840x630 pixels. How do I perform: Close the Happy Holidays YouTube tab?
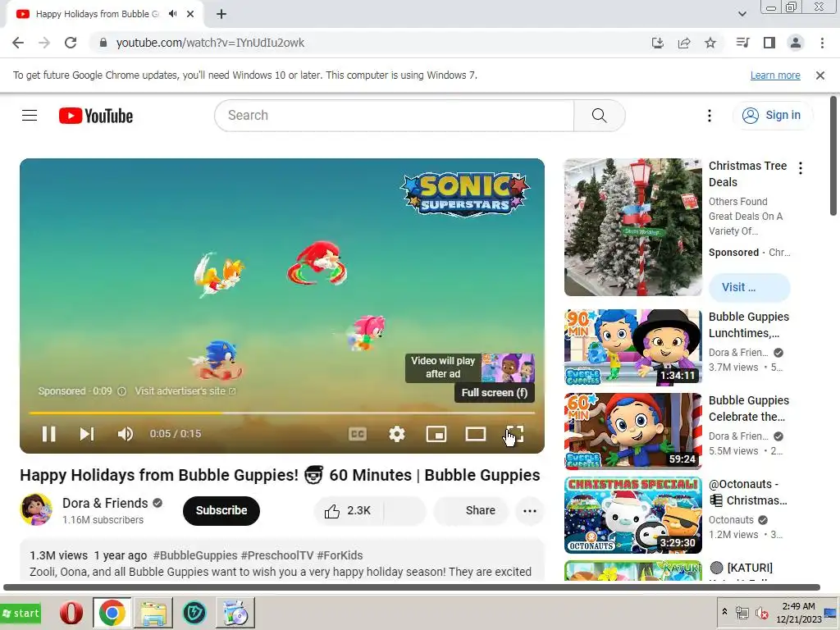point(190,14)
